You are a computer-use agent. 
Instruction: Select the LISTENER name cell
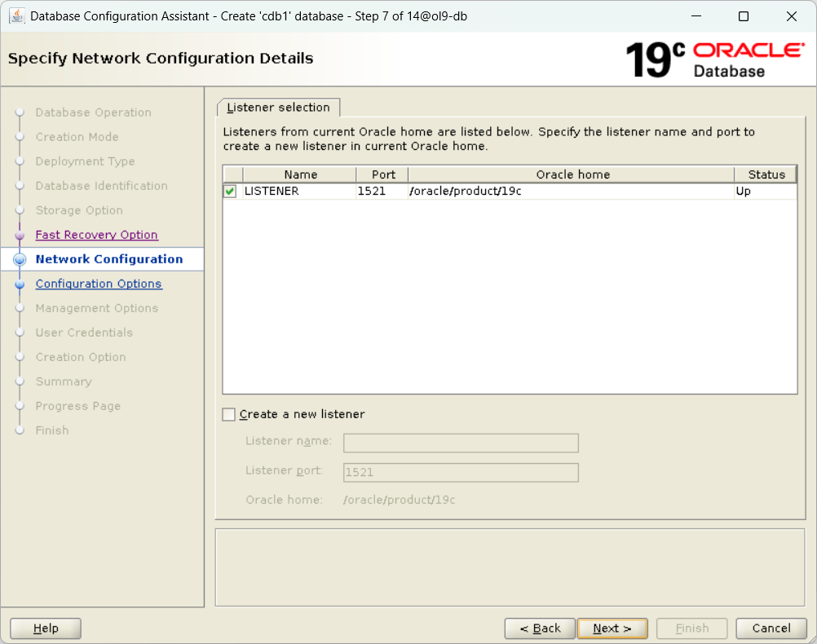coord(299,192)
